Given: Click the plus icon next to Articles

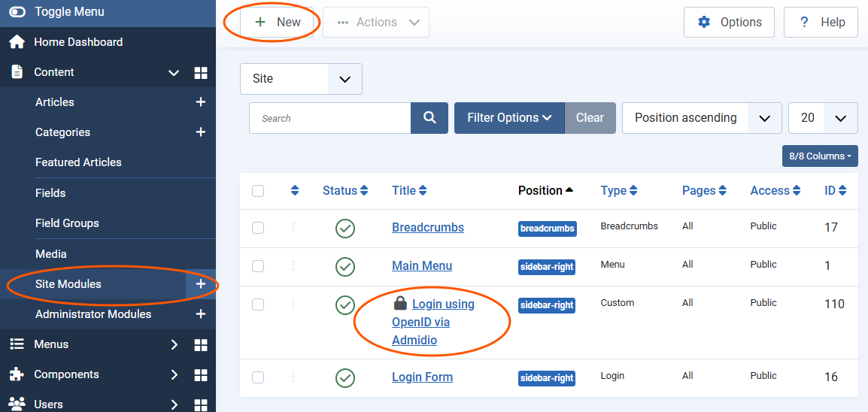Looking at the screenshot, I should pos(201,102).
